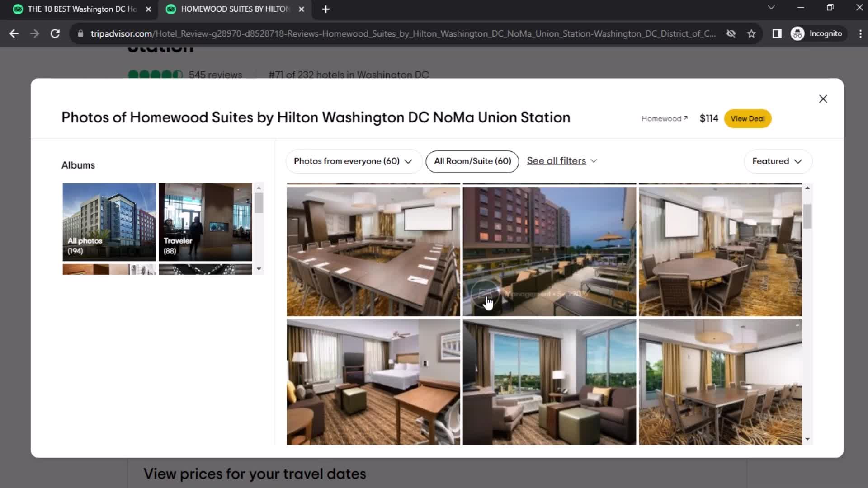Expand the Photos from everyone dropdown

[x=348, y=161]
